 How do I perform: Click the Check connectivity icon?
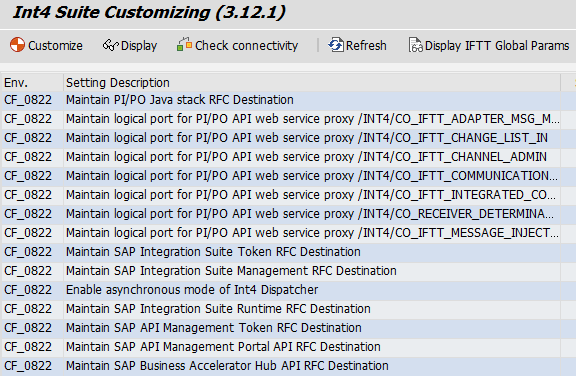click(184, 44)
